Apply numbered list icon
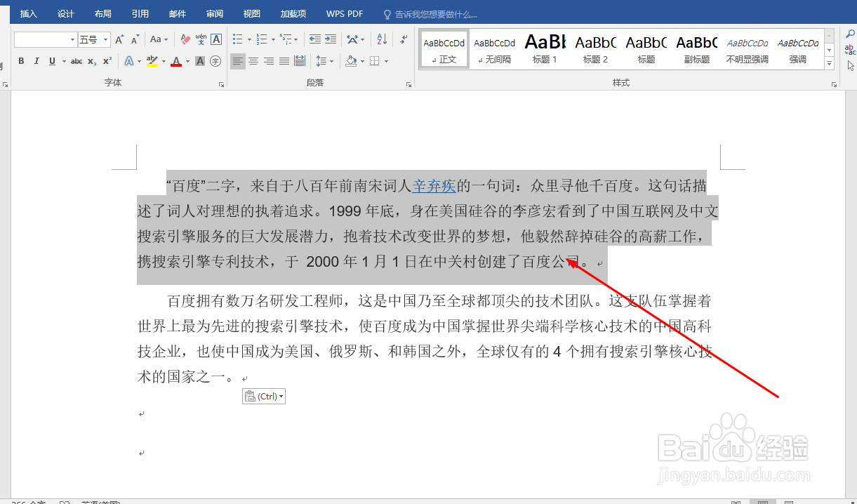Screen dimensions: 857x504 coord(261,39)
